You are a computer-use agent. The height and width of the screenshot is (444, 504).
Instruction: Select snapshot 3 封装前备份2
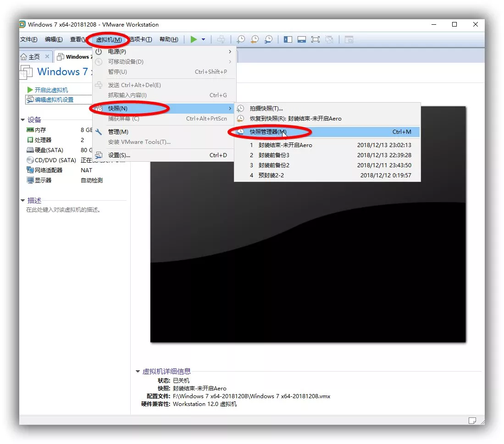point(327,165)
